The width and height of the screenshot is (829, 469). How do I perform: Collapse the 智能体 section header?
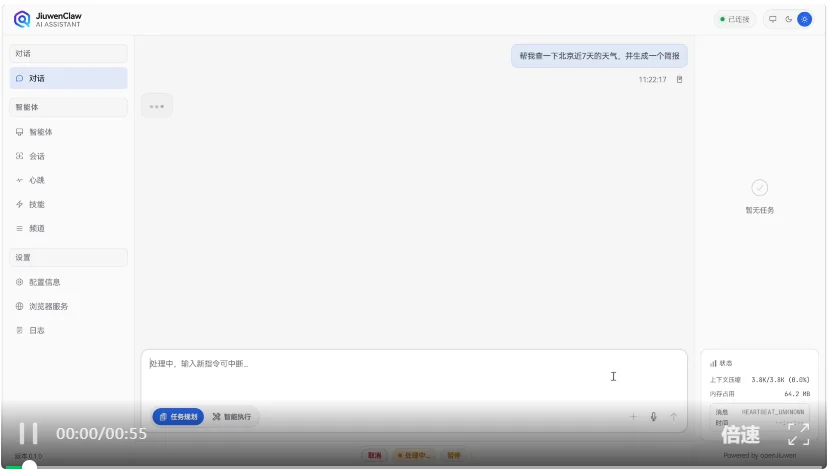(x=68, y=107)
